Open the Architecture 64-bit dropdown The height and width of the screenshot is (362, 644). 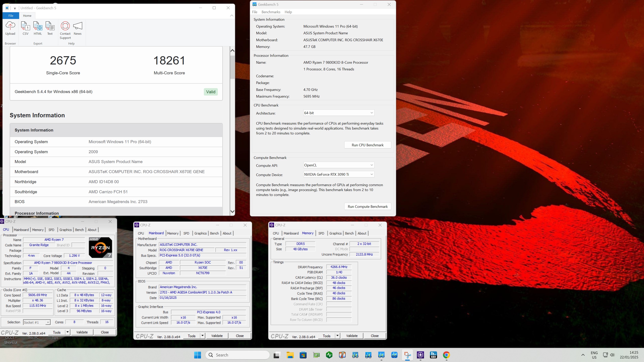(x=339, y=113)
